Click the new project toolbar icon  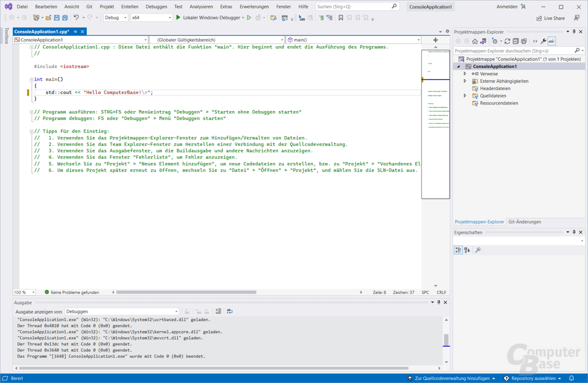pyautogui.click(x=36, y=17)
